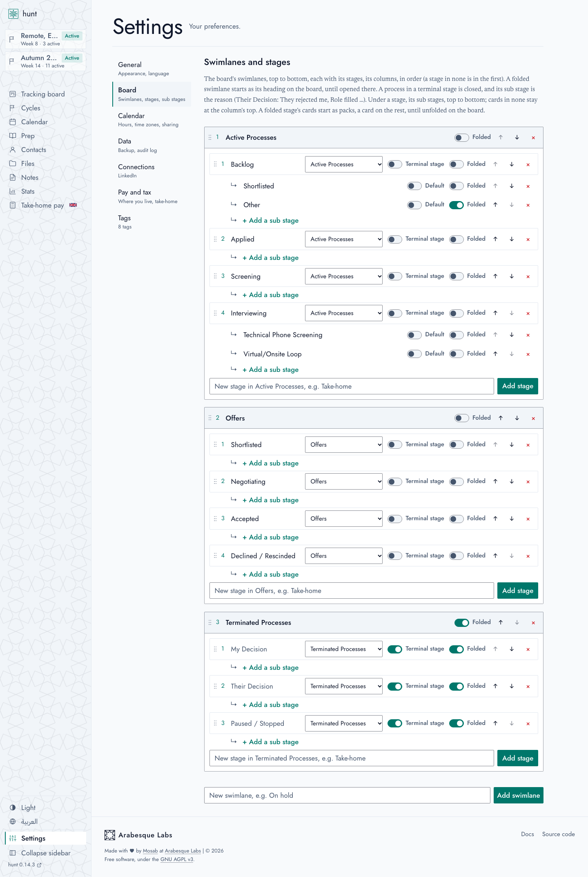The width and height of the screenshot is (588, 877).
Task: Click Add stage in Offers swimlane
Action: click(x=517, y=591)
